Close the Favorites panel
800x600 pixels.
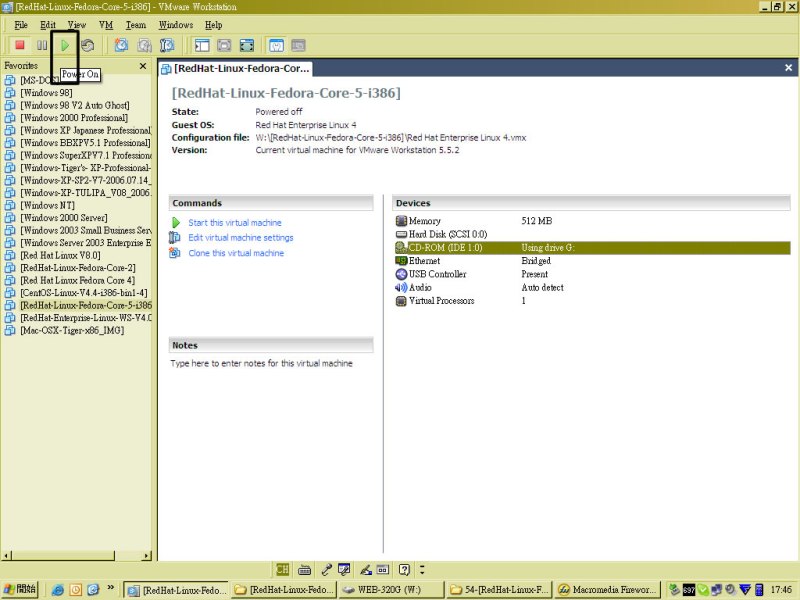143,66
